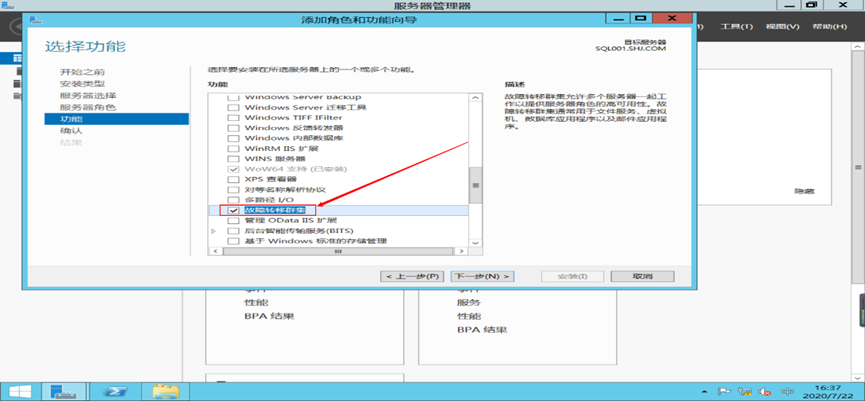Go to the 确认 wizard step

coord(71,131)
